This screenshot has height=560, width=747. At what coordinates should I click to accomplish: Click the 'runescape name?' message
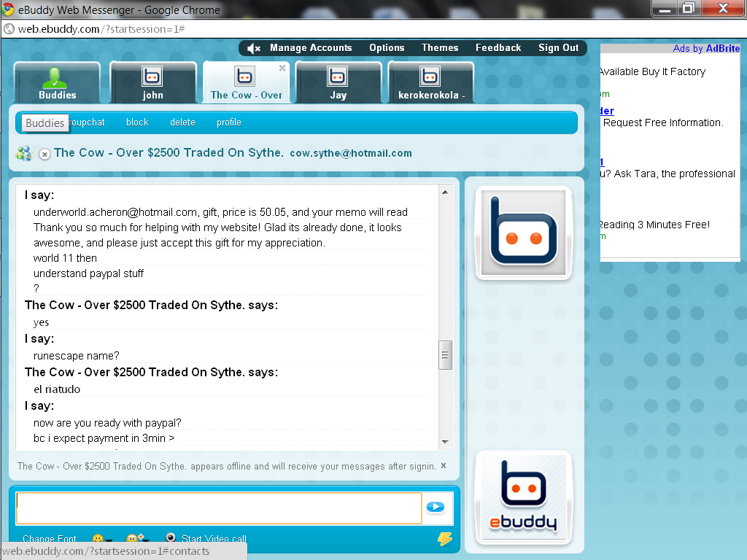(76, 356)
